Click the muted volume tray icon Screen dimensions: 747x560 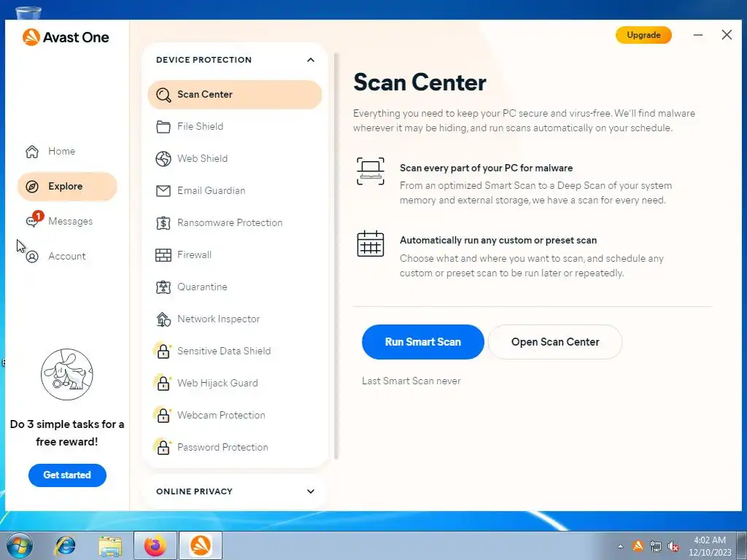coord(673,546)
